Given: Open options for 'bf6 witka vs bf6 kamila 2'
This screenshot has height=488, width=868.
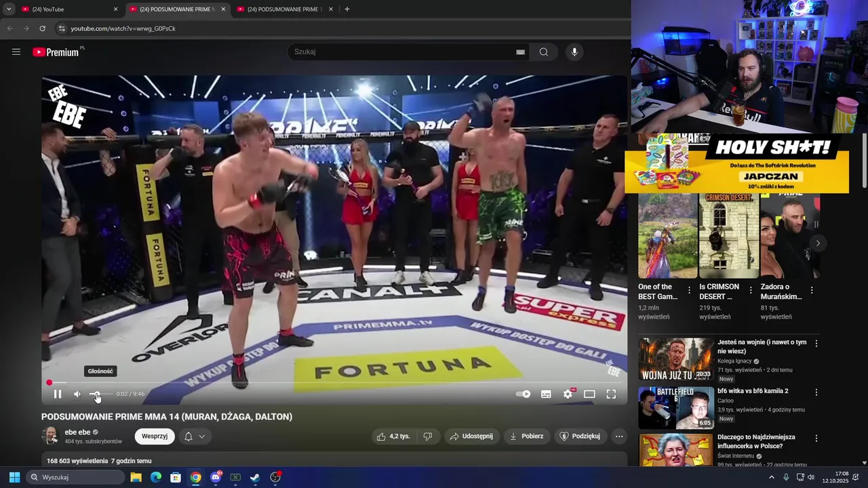Looking at the screenshot, I should 816,392.
